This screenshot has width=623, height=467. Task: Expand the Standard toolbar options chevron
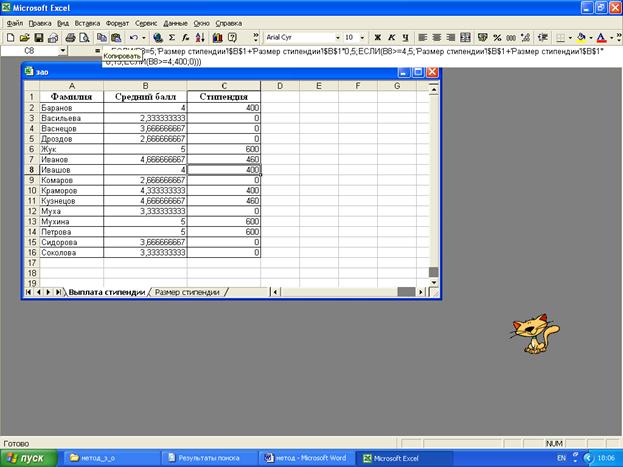pyautogui.click(x=255, y=38)
